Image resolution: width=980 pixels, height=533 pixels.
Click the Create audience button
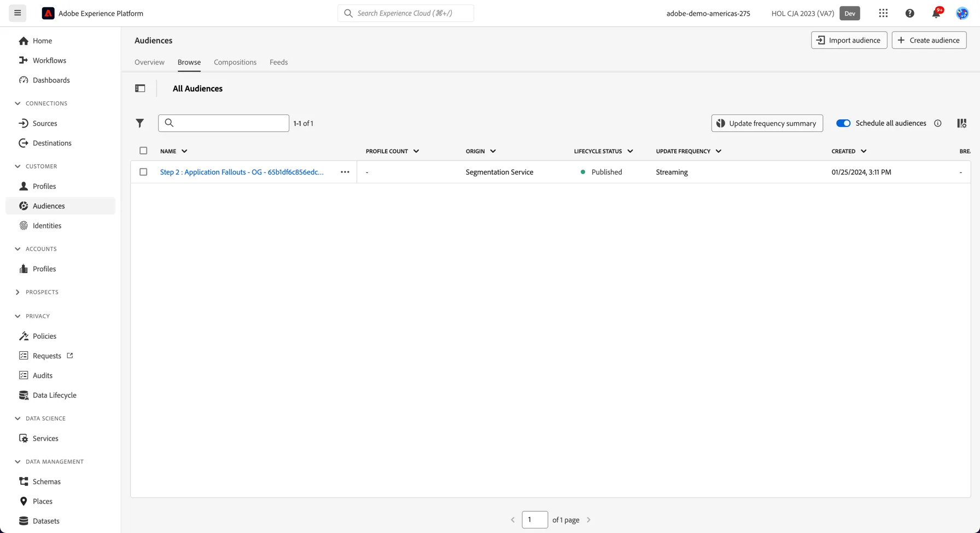click(929, 40)
